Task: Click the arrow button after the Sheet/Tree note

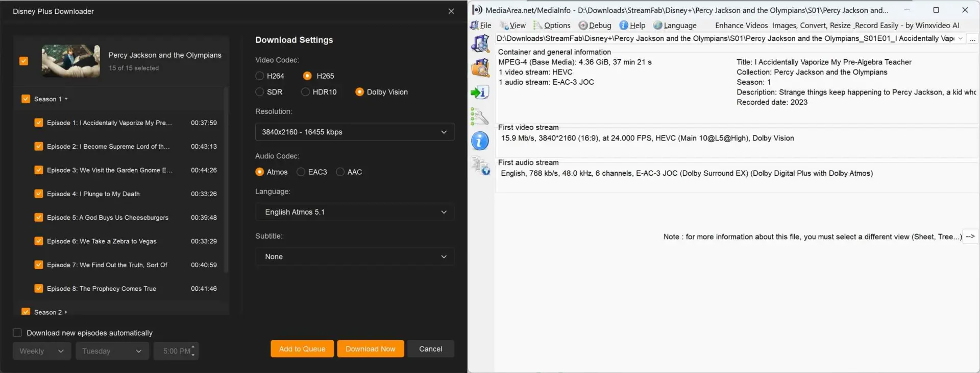Action: [x=970, y=236]
